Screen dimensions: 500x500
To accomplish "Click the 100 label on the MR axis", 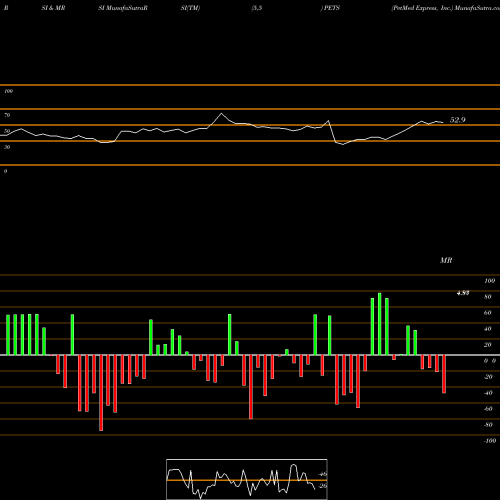I will pyautogui.click(x=490, y=281).
